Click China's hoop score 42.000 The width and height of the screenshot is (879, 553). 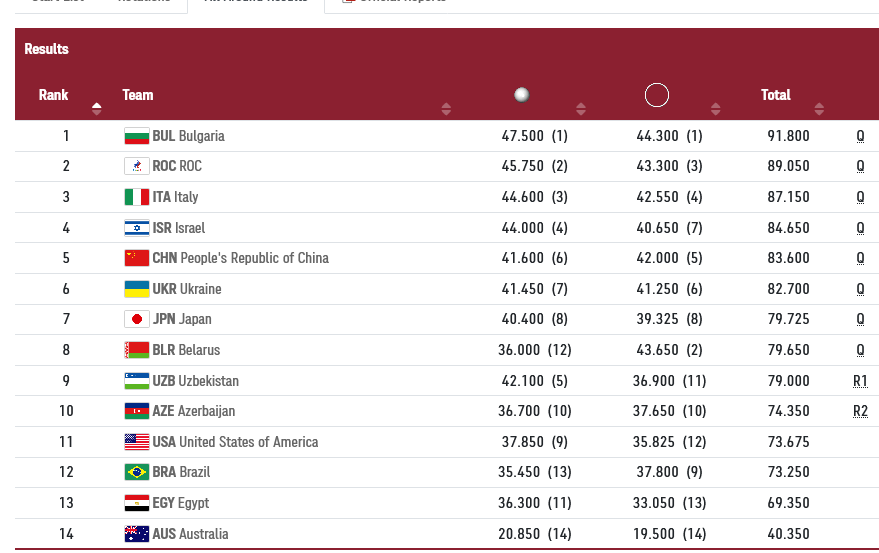658,258
